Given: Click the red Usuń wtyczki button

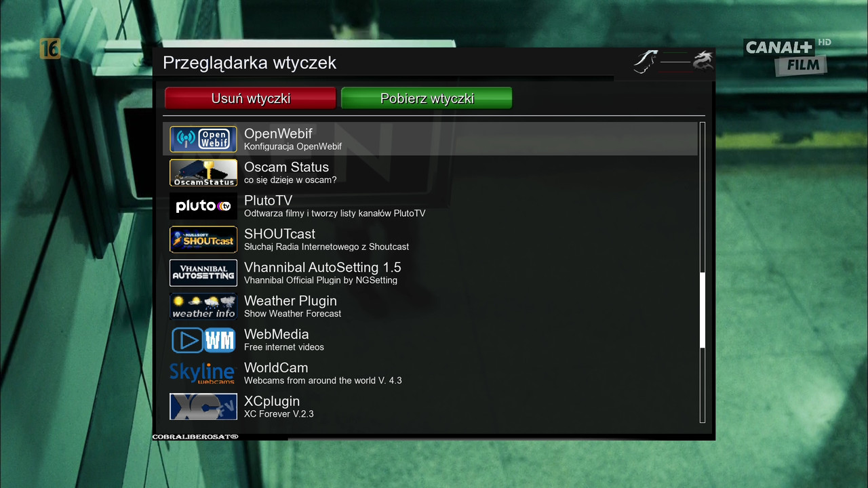Looking at the screenshot, I should (250, 98).
